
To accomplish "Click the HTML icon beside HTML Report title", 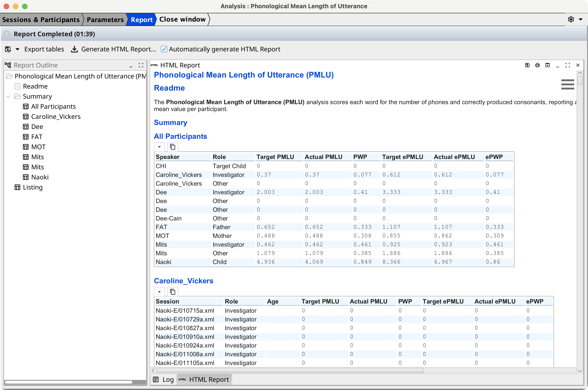I will coord(154,65).
